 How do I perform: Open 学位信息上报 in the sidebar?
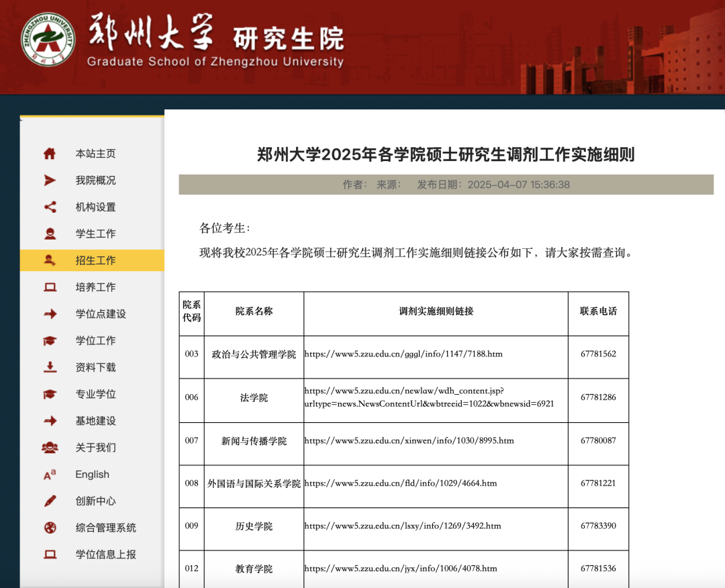(105, 554)
